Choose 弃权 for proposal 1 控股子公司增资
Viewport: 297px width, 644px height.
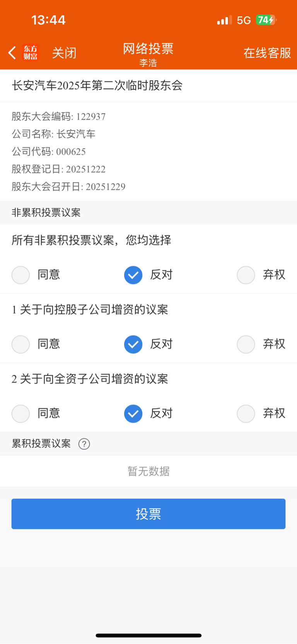(246, 344)
